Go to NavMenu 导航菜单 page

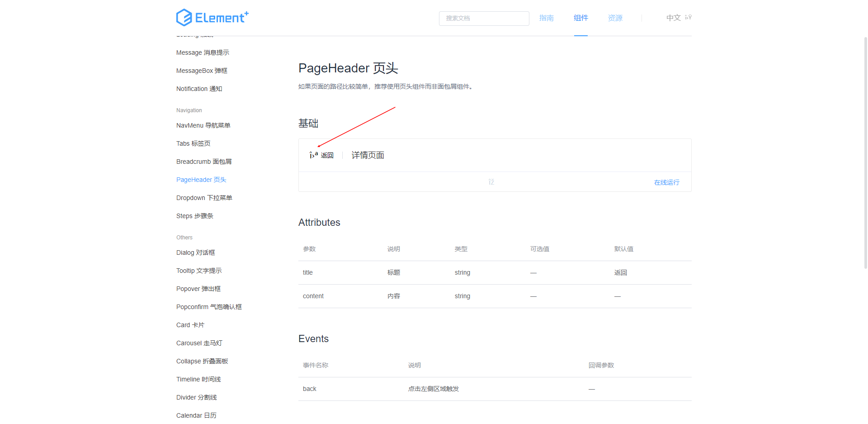203,125
